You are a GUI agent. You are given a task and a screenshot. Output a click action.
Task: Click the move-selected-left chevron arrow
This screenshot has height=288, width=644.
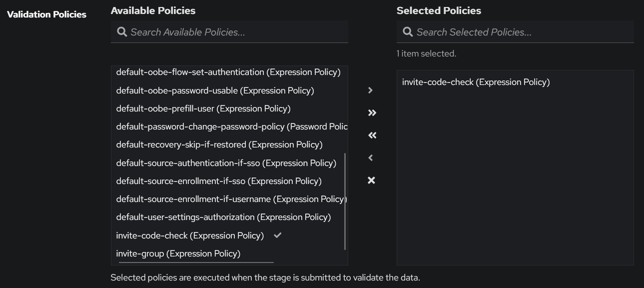[370, 157]
